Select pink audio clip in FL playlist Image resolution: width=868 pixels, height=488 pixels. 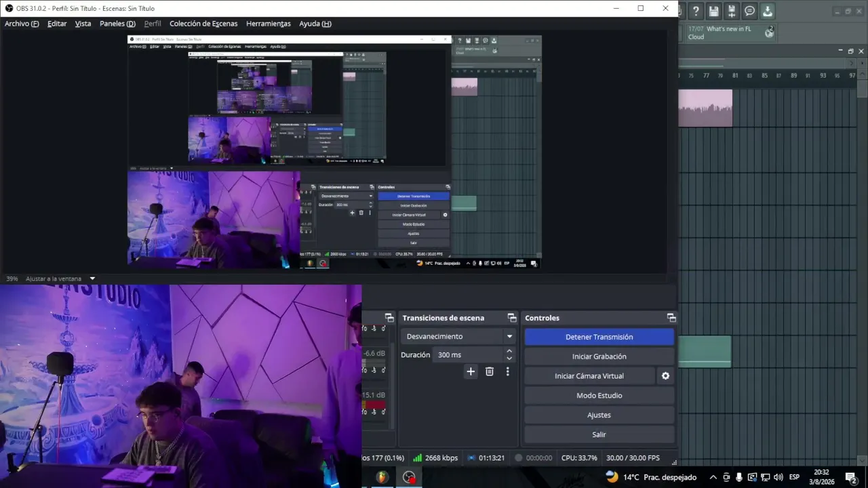[705, 108]
